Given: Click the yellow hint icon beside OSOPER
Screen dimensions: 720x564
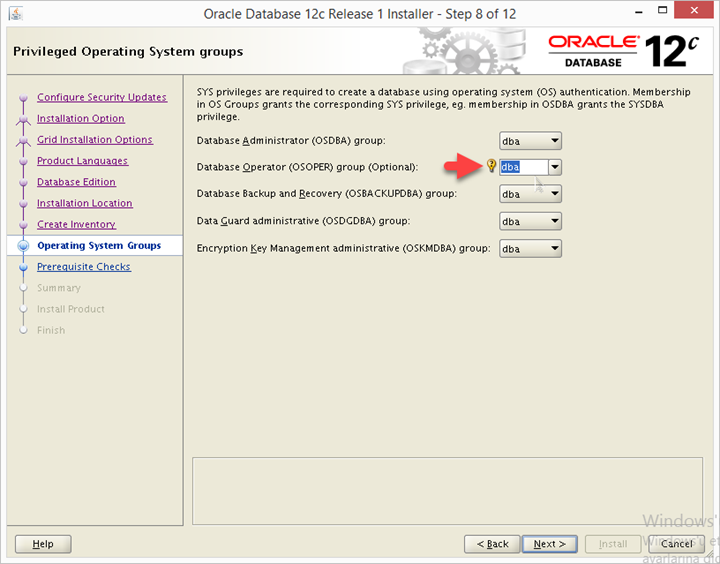Looking at the screenshot, I should coord(491,166).
